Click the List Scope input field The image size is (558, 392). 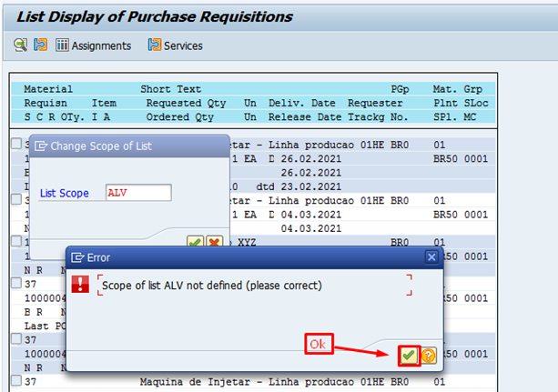[137, 193]
